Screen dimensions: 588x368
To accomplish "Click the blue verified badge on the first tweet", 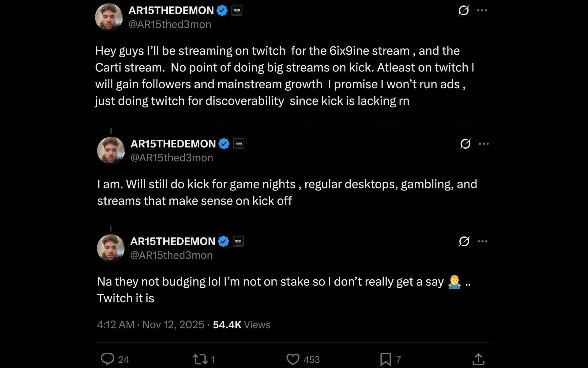I will click(x=221, y=10).
